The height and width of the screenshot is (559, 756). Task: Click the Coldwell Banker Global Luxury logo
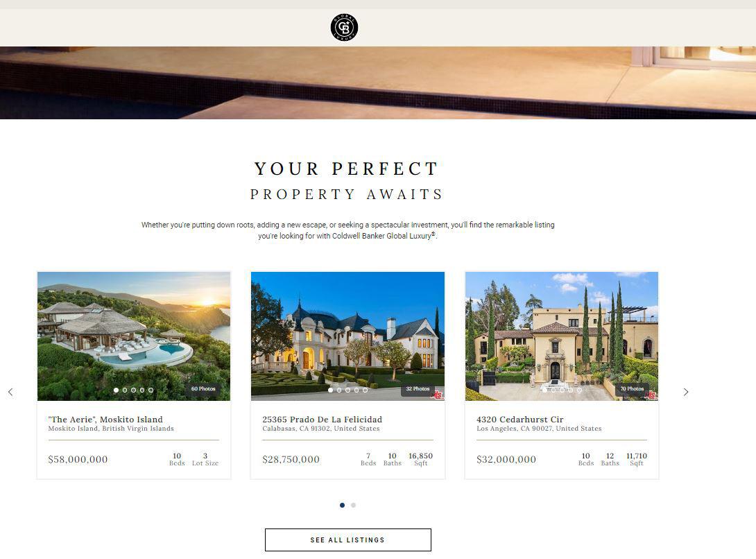(x=344, y=27)
